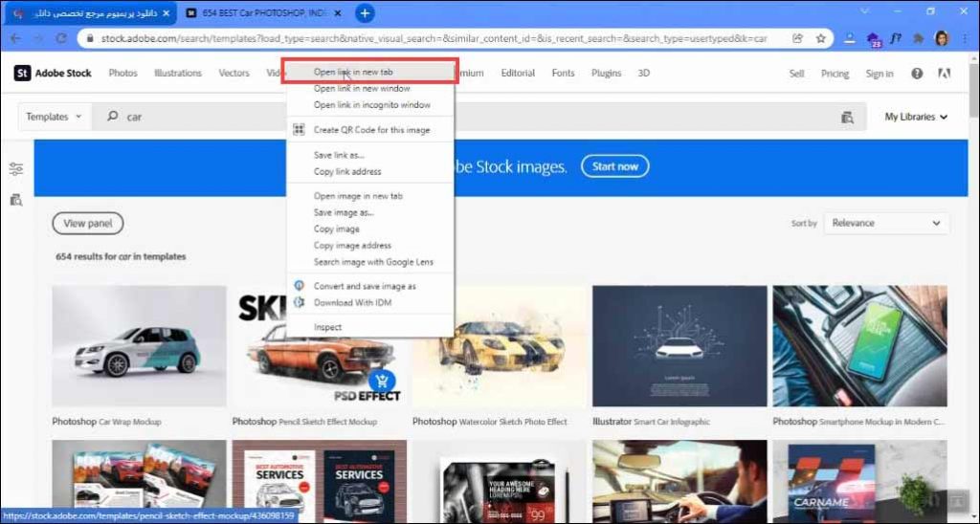This screenshot has height=524, width=980.
Task: Open the Smartphone Mockup in Modern Car thumbnail
Action: pyautogui.click(x=859, y=346)
